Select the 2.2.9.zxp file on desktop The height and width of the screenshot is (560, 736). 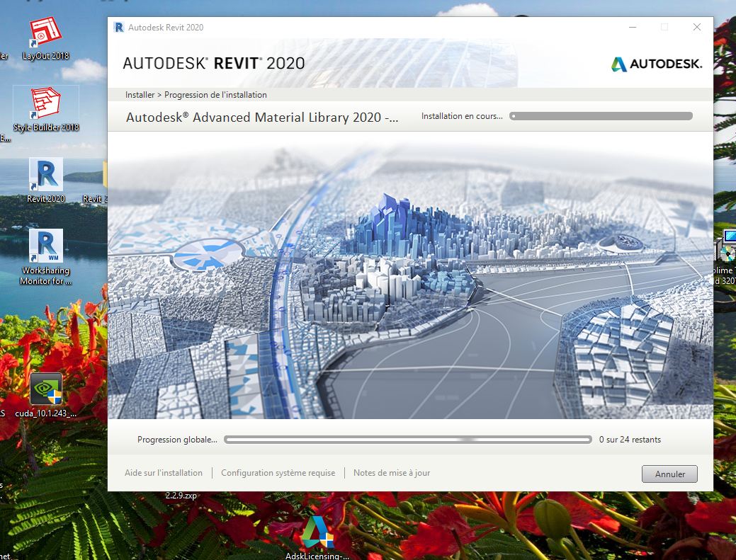pyautogui.click(x=181, y=496)
